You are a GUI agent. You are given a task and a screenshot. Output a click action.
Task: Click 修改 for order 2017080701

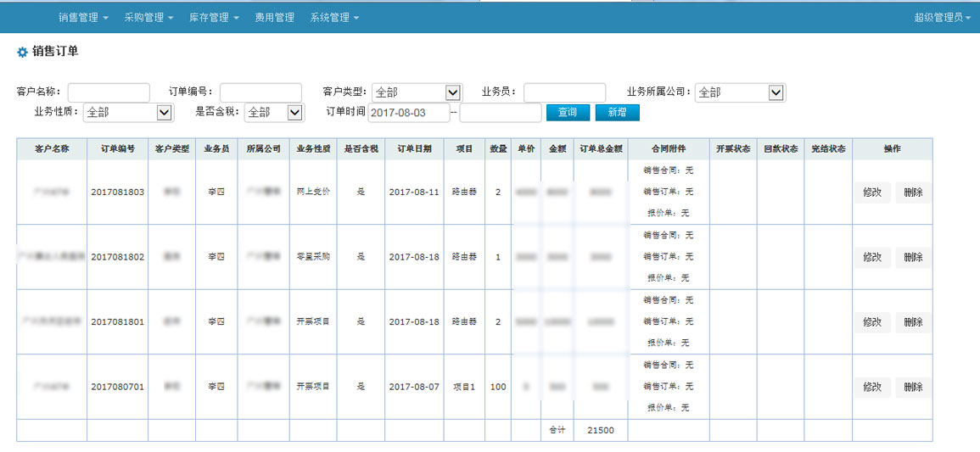point(872,388)
